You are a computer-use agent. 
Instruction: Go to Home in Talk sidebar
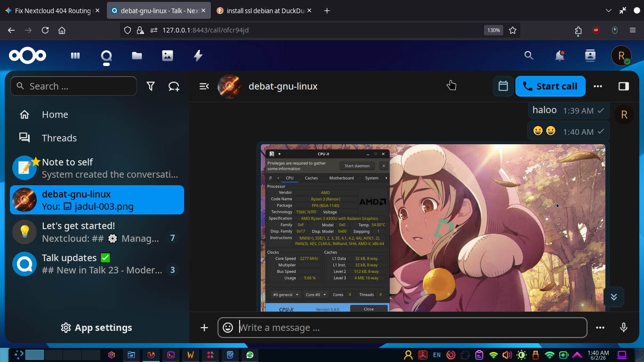(97, 115)
